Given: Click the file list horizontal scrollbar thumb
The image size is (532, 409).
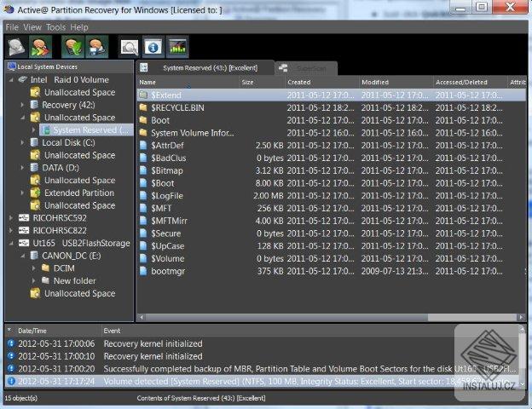Looking at the screenshot, I should [287, 318].
